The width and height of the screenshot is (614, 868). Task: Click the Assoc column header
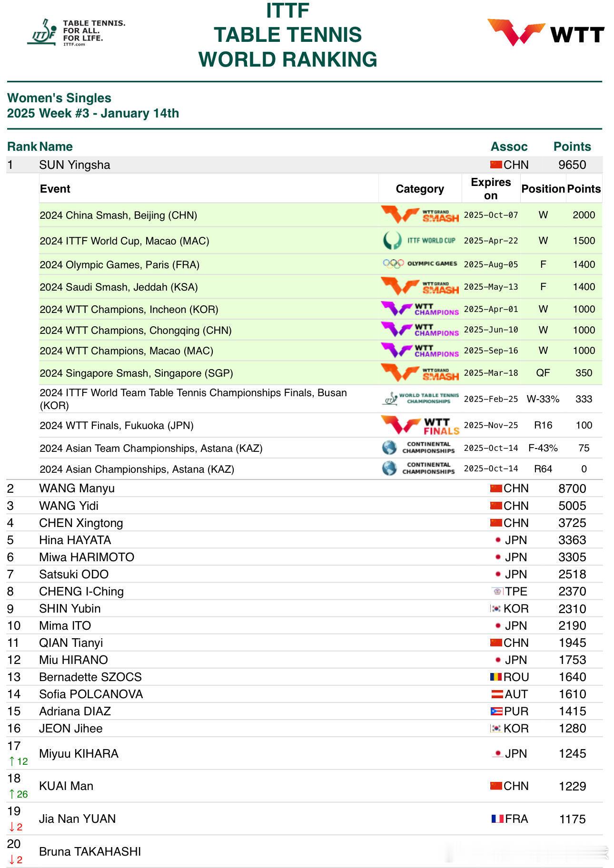pyautogui.click(x=509, y=146)
